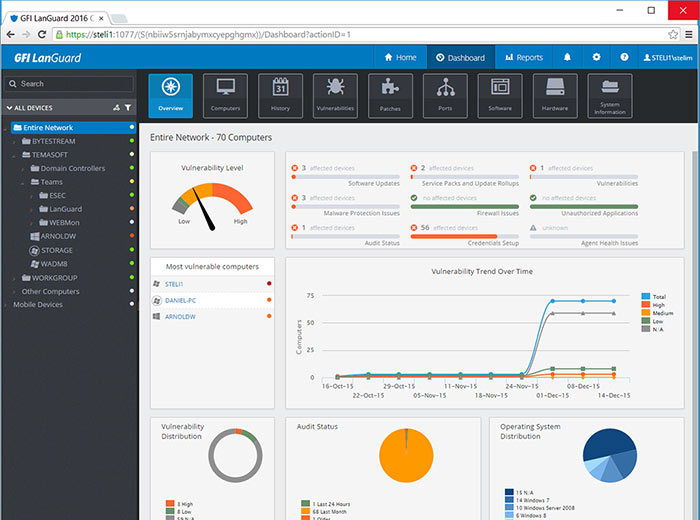Toggle High series in trend legend
The image size is (700, 520).
tap(653, 305)
